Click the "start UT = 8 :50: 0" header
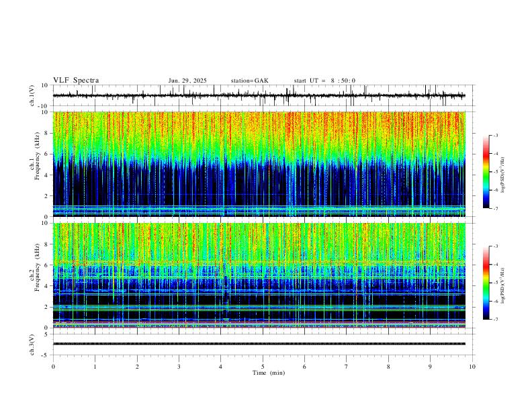The image size is (532, 411). coord(324,81)
